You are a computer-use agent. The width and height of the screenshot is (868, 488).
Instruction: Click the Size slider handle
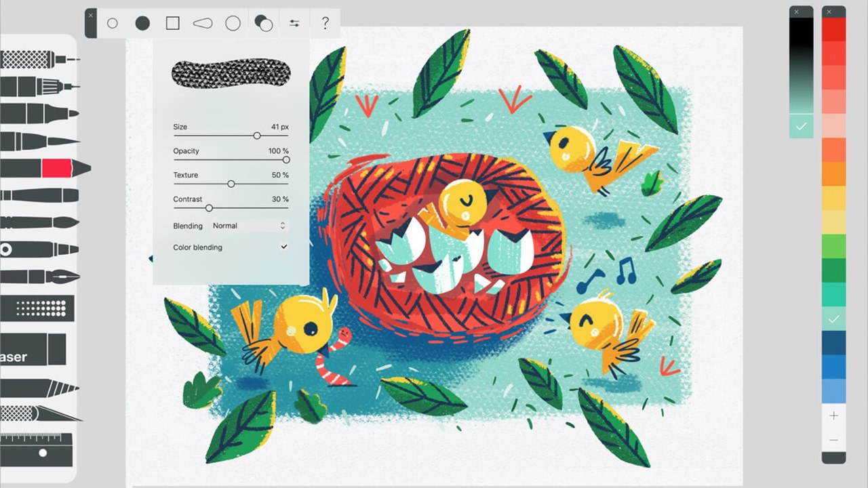pyautogui.click(x=257, y=136)
